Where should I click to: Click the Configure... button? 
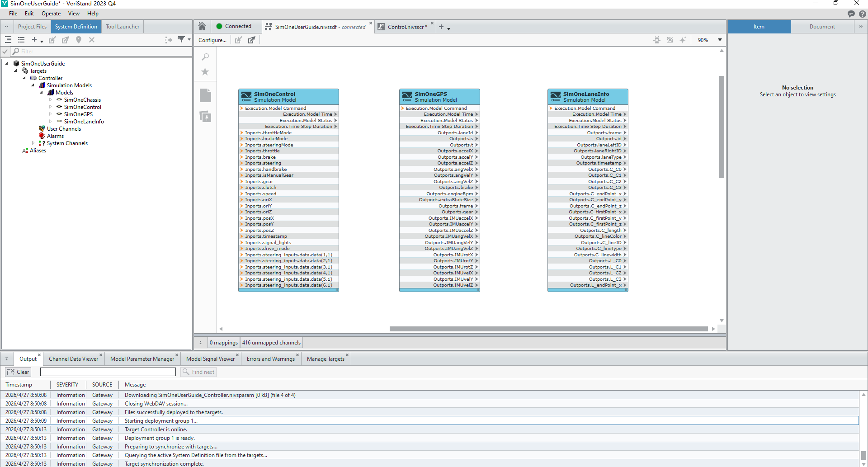[x=212, y=40]
